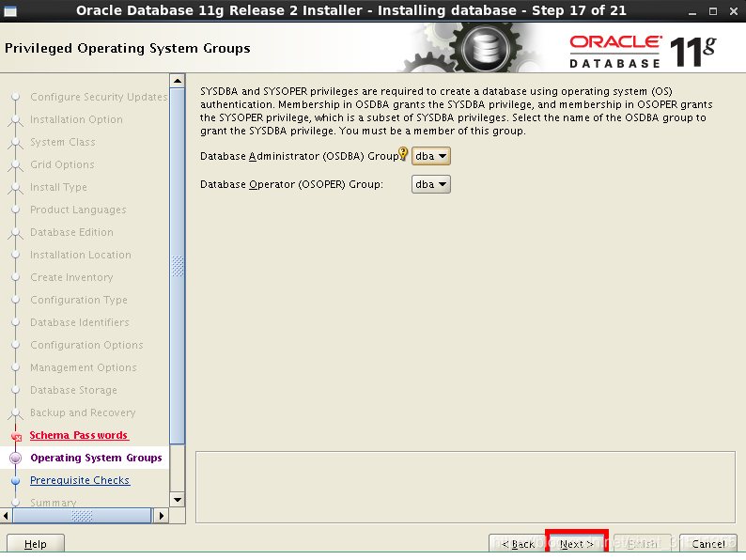This screenshot has width=746, height=560.
Task: Click Product Languages step
Action: click(78, 210)
